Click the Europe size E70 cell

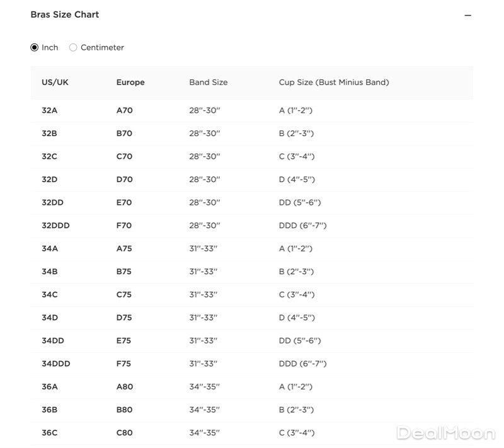click(x=124, y=202)
